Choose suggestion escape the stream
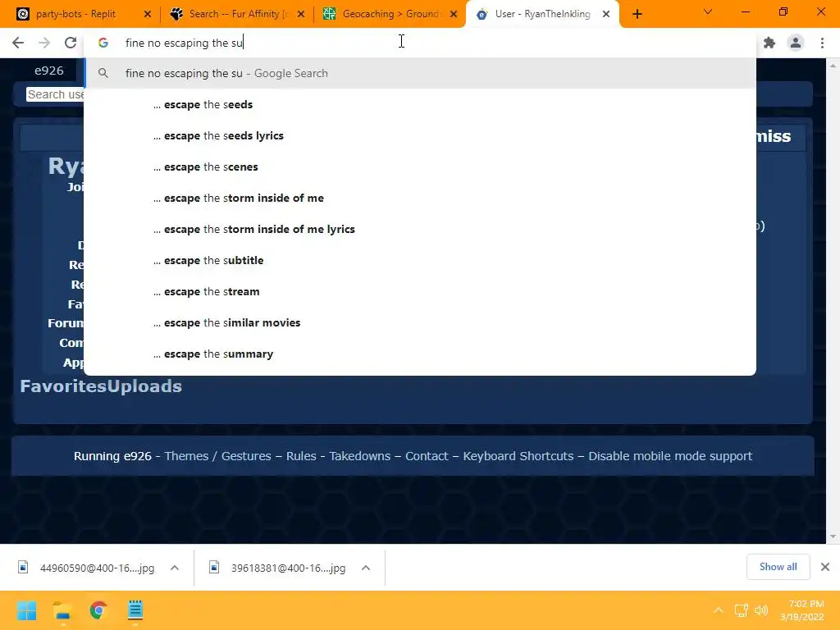 420,291
